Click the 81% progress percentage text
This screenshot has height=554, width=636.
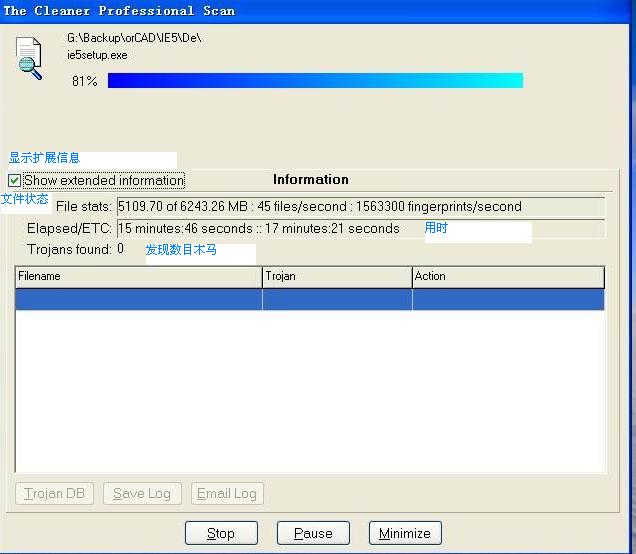point(85,81)
